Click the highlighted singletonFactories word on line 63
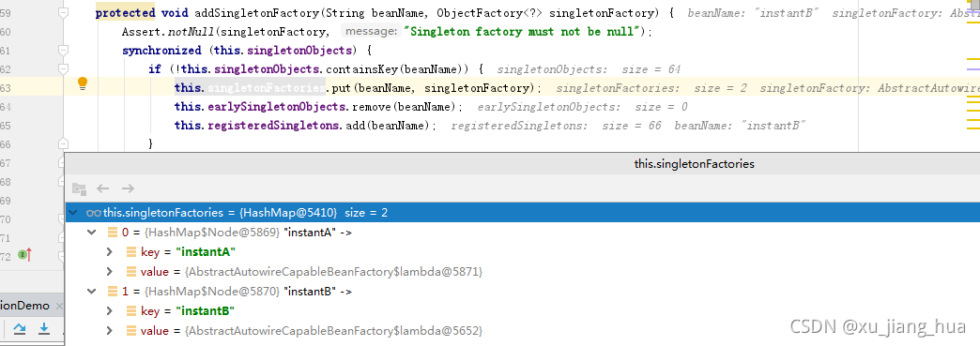The width and height of the screenshot is (980, 346). pyautogui.click(x=267, y=88)
